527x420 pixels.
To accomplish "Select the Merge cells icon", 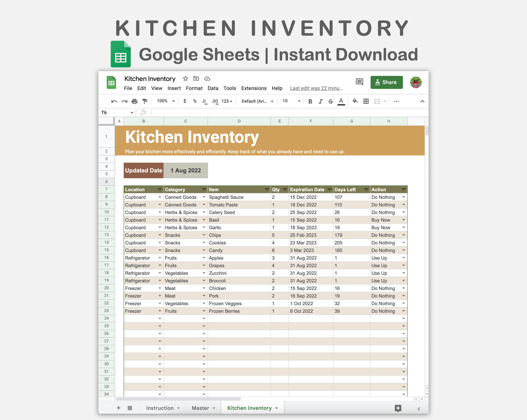I will [x=377, y=101].
